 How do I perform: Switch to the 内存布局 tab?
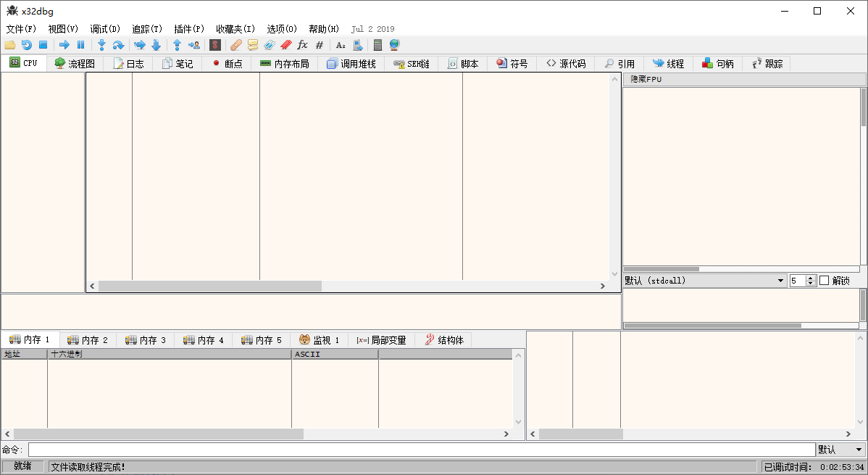pyautogui.click(x=284, y=64)
